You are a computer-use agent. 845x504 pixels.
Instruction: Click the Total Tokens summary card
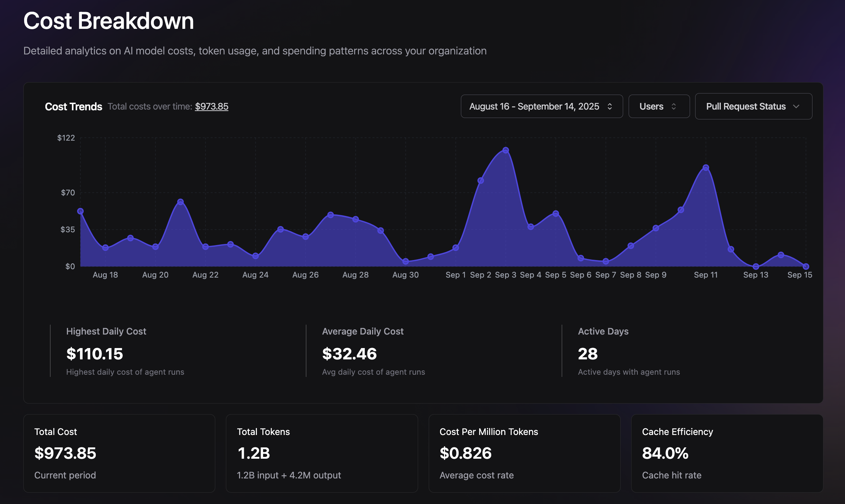(x=322, y=453)
